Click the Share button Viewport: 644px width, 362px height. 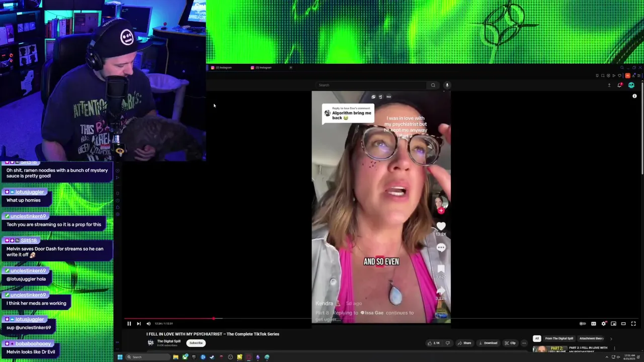point(464,343)
